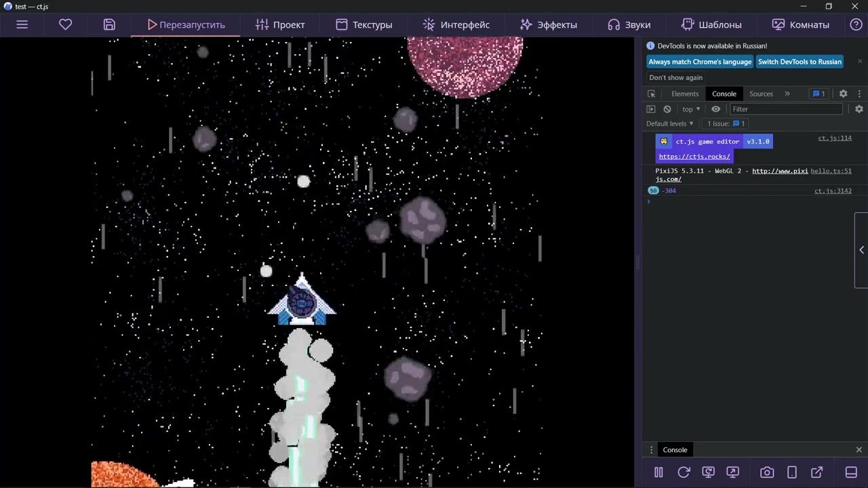The height and width of the screenshot is (488, 868).
Task: Save the project with the floppy disk icon
Action: tap(109, 24)
